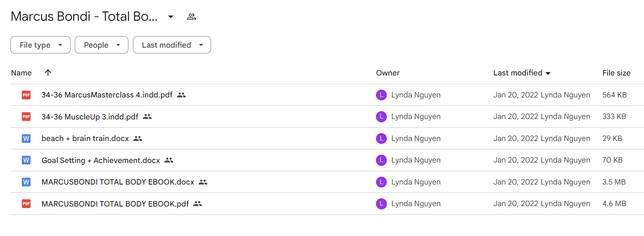Select the Goal Setting + Achievement.docx file
Image resolution: width=644 pixels, height=236 pixels.
[x=327, y=160]
